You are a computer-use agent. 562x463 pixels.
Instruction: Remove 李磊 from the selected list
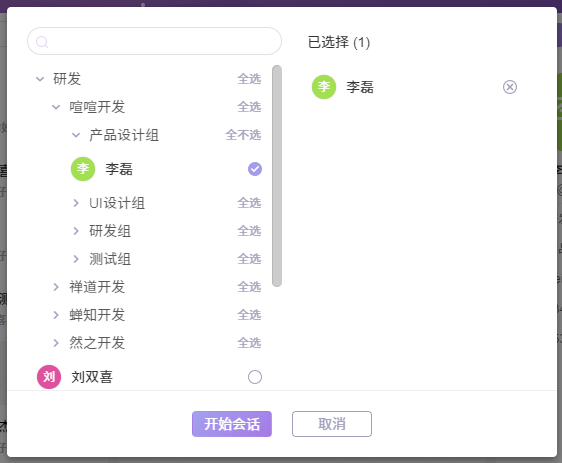click(510, 87)
